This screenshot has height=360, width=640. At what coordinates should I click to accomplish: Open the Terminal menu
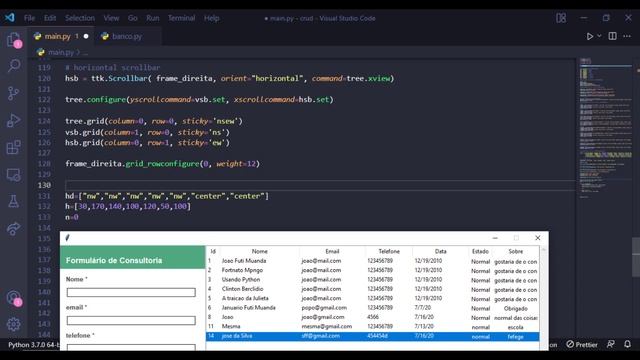coord(181,18)
